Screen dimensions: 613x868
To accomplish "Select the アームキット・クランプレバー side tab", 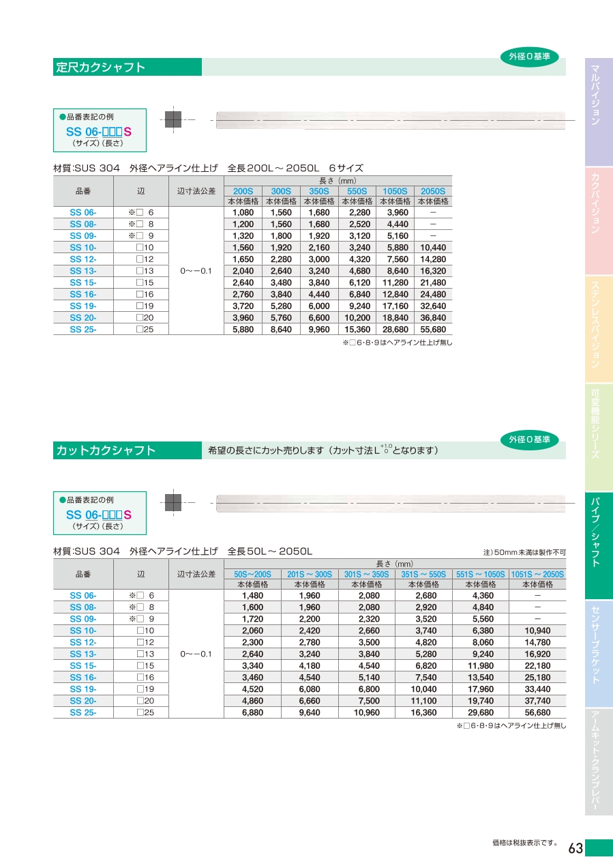I will (x=598, y=761).
